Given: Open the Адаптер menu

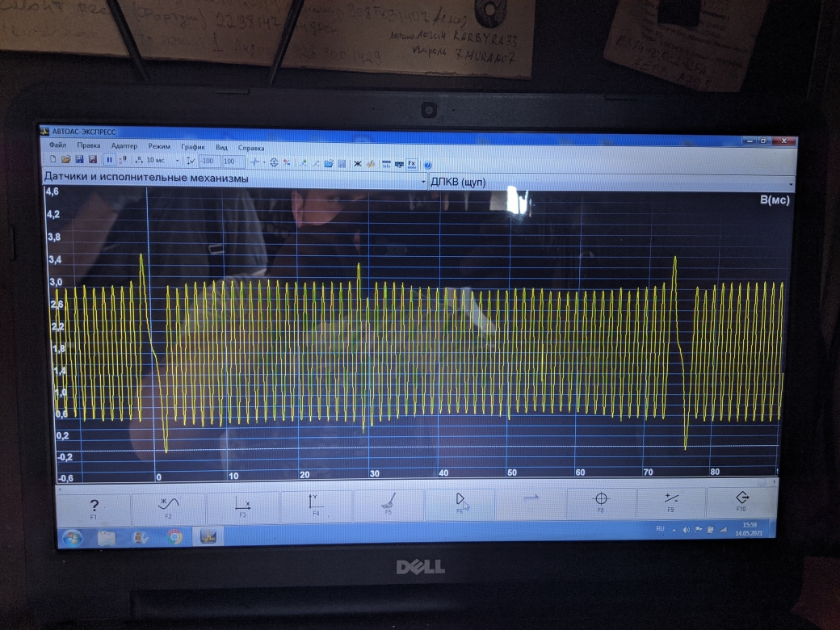Looking at the screenshot, I should (x=124, y=145).
